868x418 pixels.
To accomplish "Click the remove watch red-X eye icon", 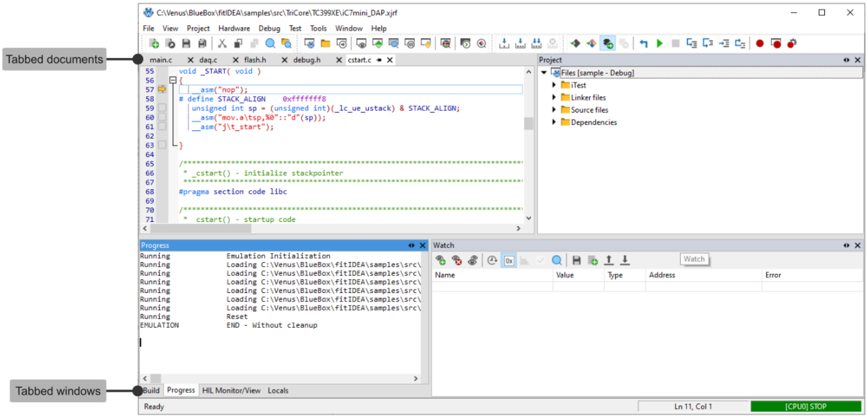I will coord(457,261).
